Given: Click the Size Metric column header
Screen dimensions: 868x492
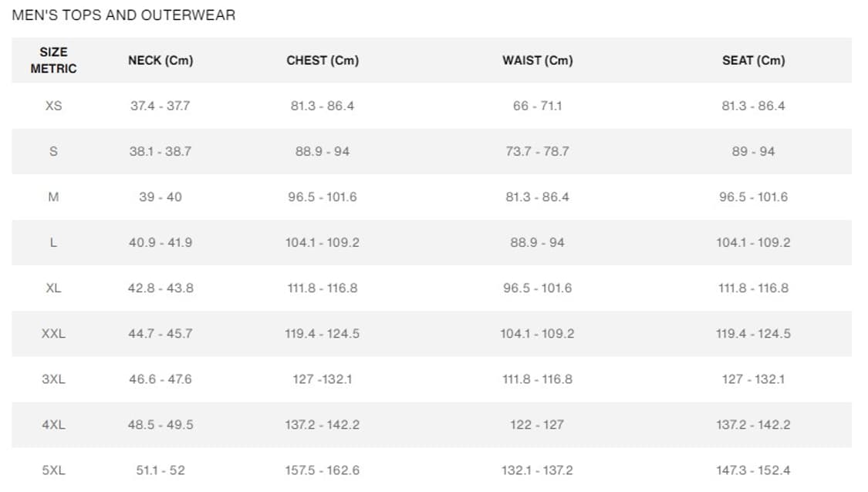Looking at the screenshot, I should [53, 60].
